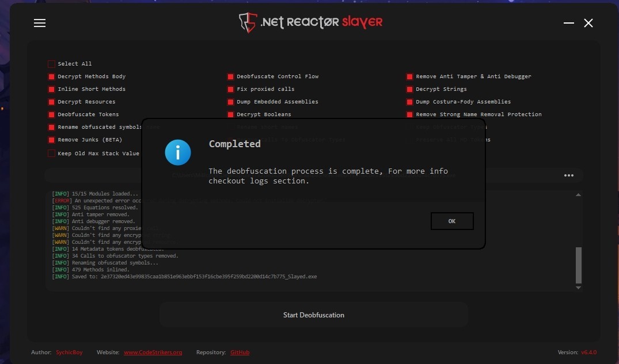Toggle Deobfuscate Tokens checkbox
Viewport: 619px width, 364px height.
51,114
